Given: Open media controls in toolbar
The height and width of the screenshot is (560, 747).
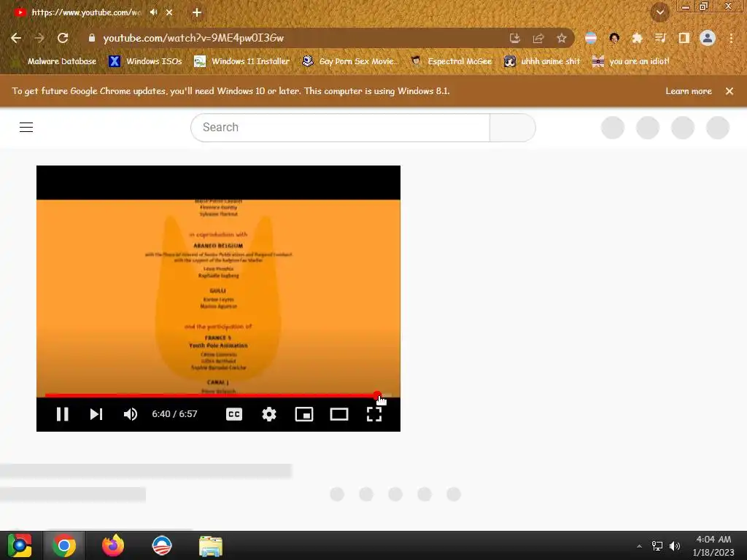Looking at the screenshot, I should (660, 38).
